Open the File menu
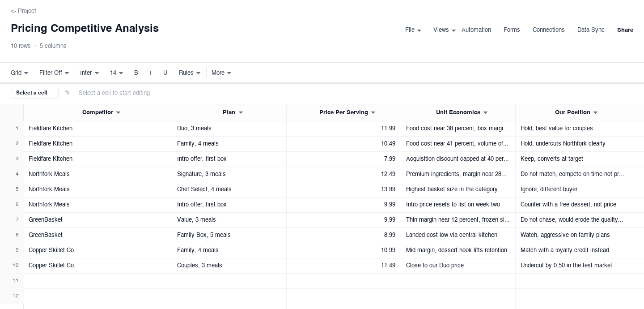 (x=413, y=30)
